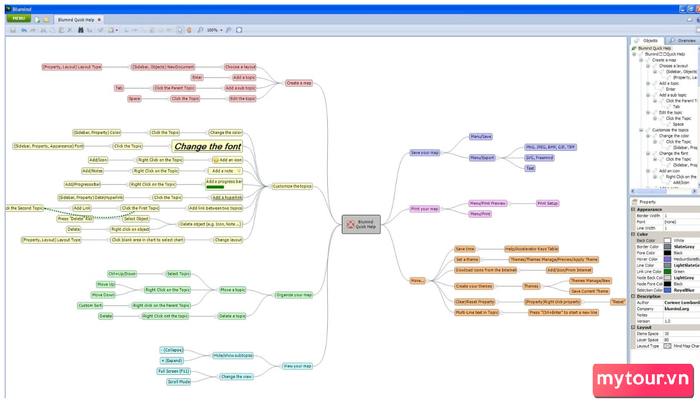Select the 'View your map' topic node
The height and width of the screenshot is (405, 700).
tap(297, 366)
